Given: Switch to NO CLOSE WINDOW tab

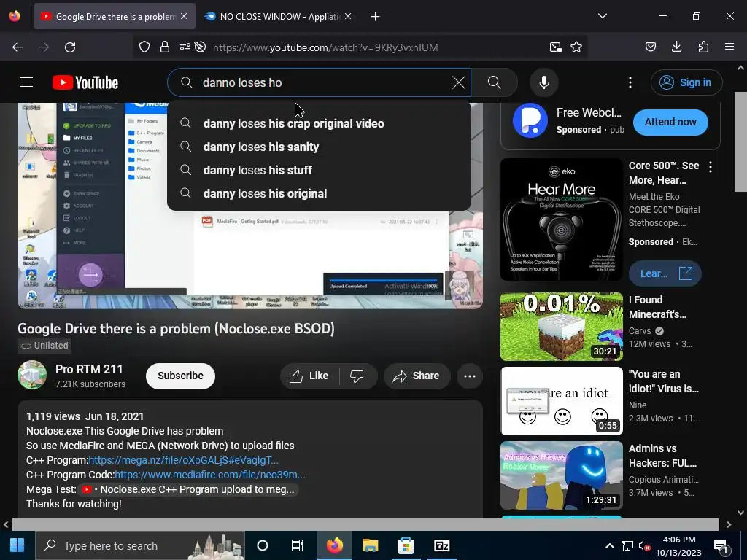Looking at the screenshot, I should [x=278, y=17].
